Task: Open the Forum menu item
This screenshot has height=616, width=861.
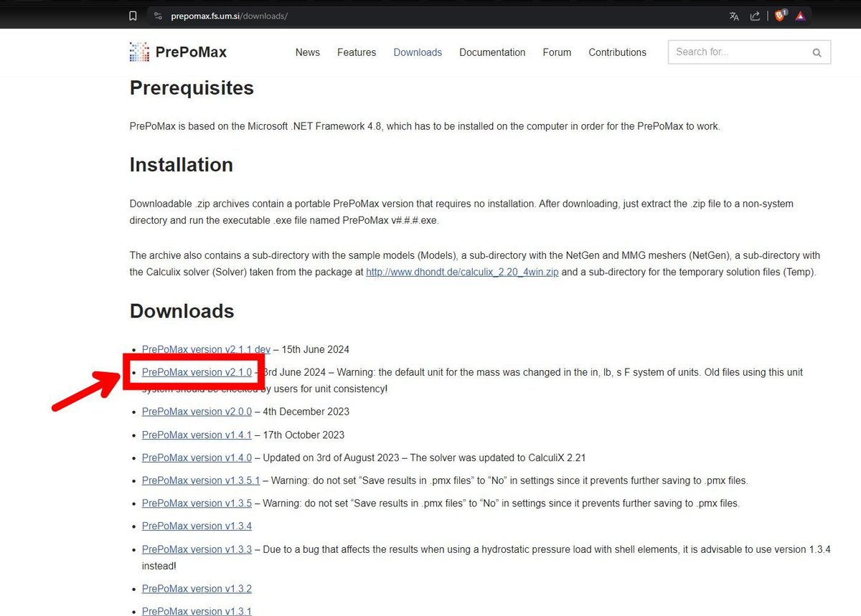Action: [557, 52]
